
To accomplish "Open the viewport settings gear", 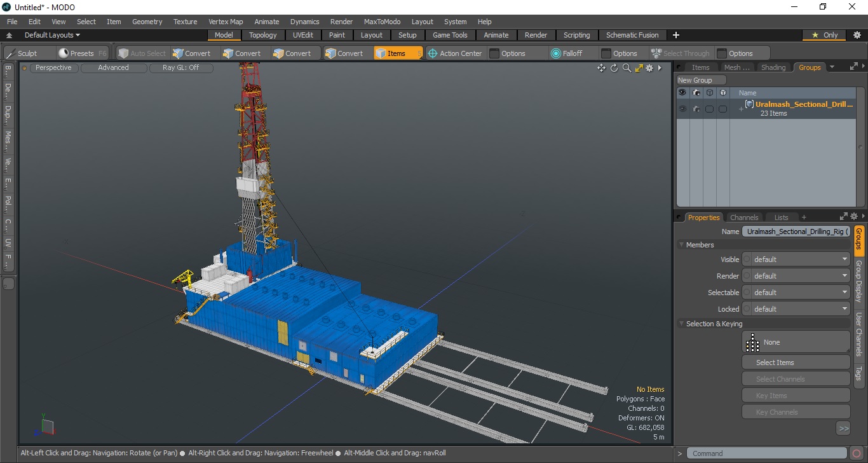I will [x=649, y=68].
